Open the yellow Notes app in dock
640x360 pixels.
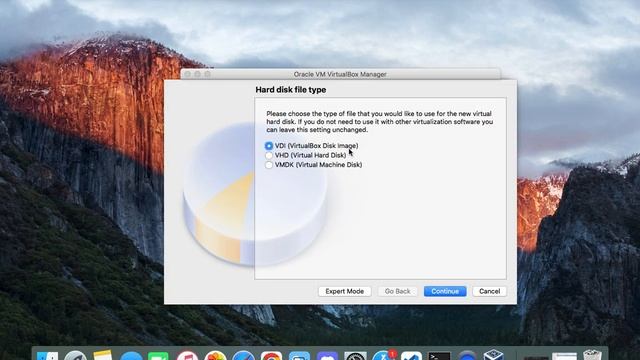coord(102,355)
